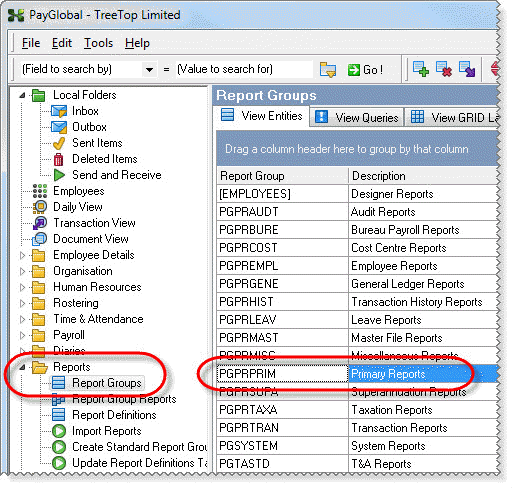Image resolution: width=517 pixels, height=492 pixels.
Task: Click the PayGlobal application logo icon
Action: coord(16,15)
